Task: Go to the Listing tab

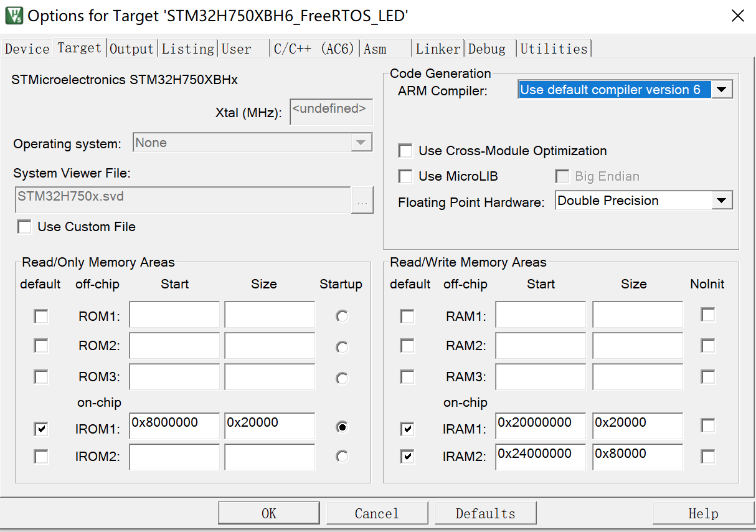Action: coord(188,49)
